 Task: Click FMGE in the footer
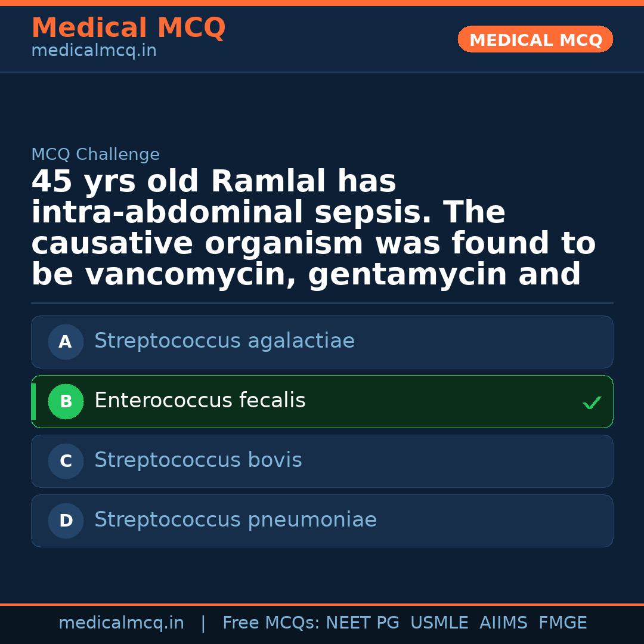[x=562, y=623]
